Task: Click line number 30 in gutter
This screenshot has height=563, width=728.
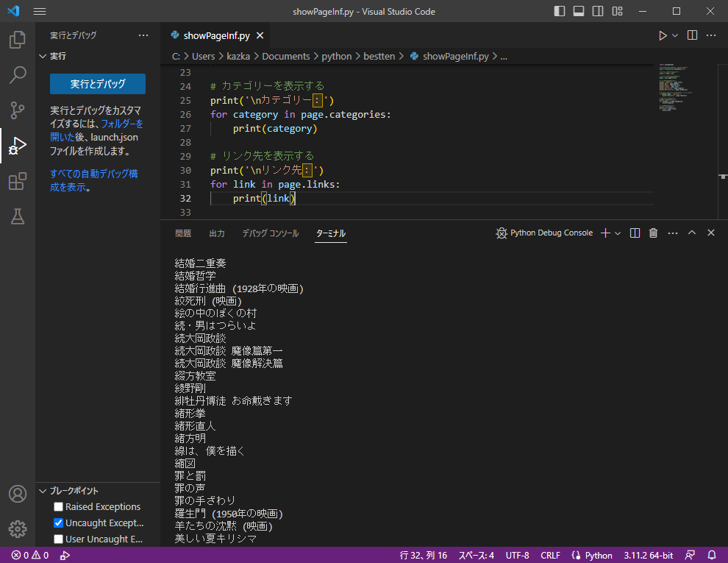Action: tap(185, 171)
